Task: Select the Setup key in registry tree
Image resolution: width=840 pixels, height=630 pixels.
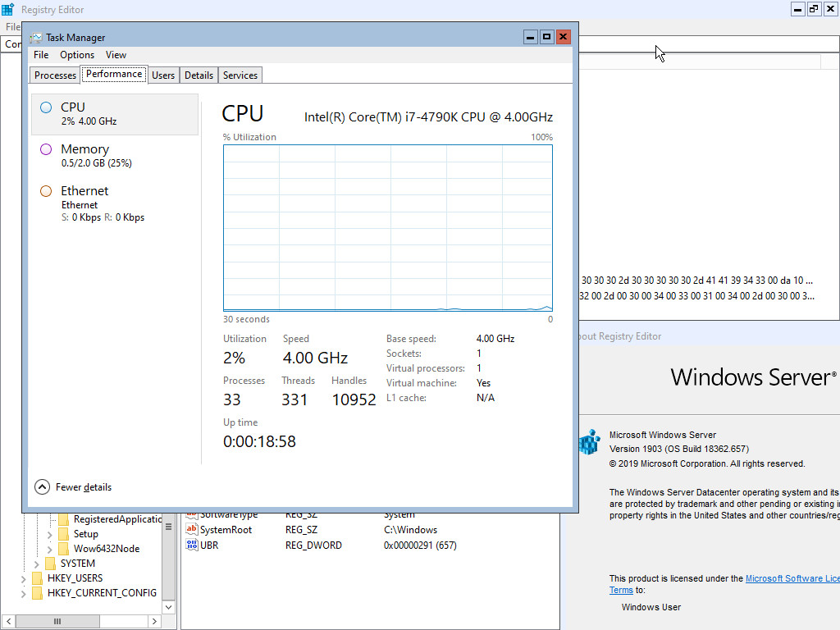Action: (x=85, y=534)
